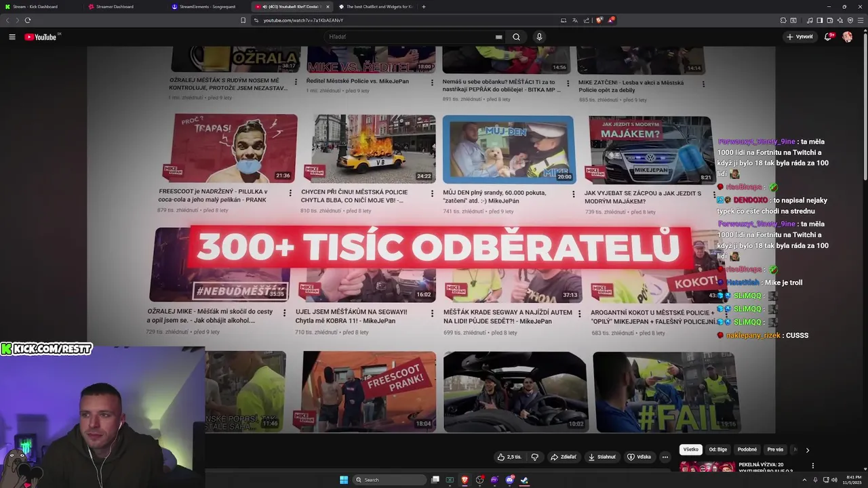Select the Podobné filter chip
This screenshot has height=488, width=868.
(747, 449)
